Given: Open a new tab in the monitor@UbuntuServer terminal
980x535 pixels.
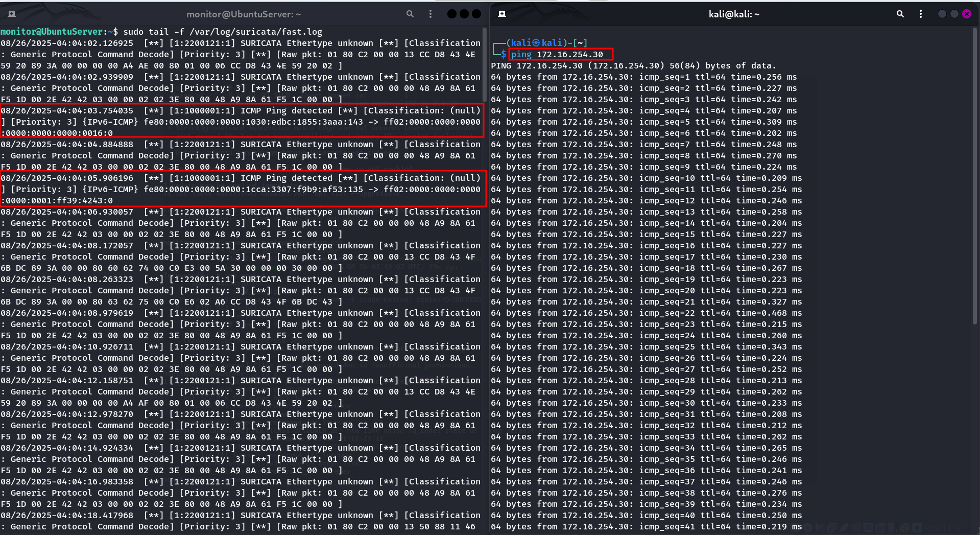Looking at the screenshot, I should (12, 14).
